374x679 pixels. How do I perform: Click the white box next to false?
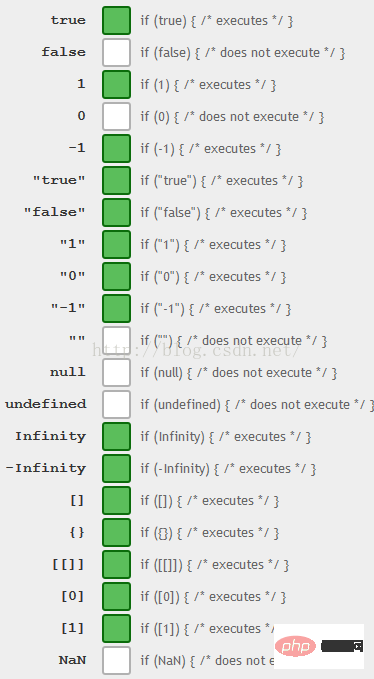pyautogui.click(x=116, y=52)
